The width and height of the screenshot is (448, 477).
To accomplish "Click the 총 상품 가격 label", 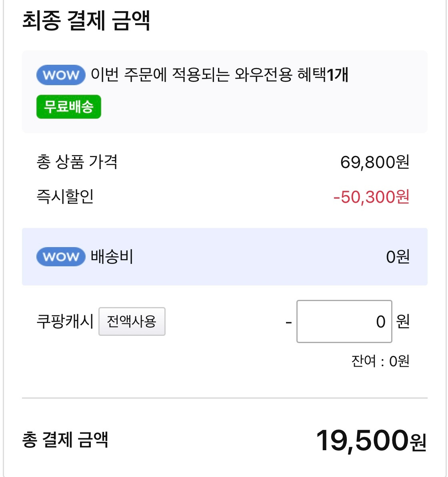I will click(77, 162).
